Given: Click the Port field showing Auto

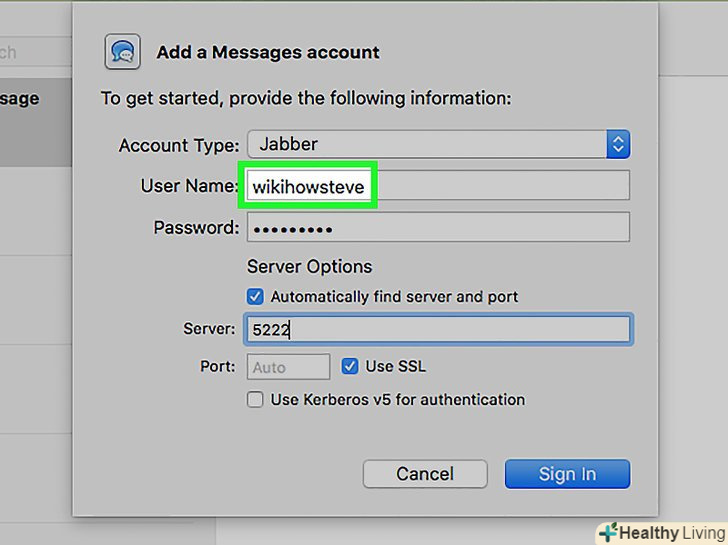Looking at the screenshot, I should [288, 367].
